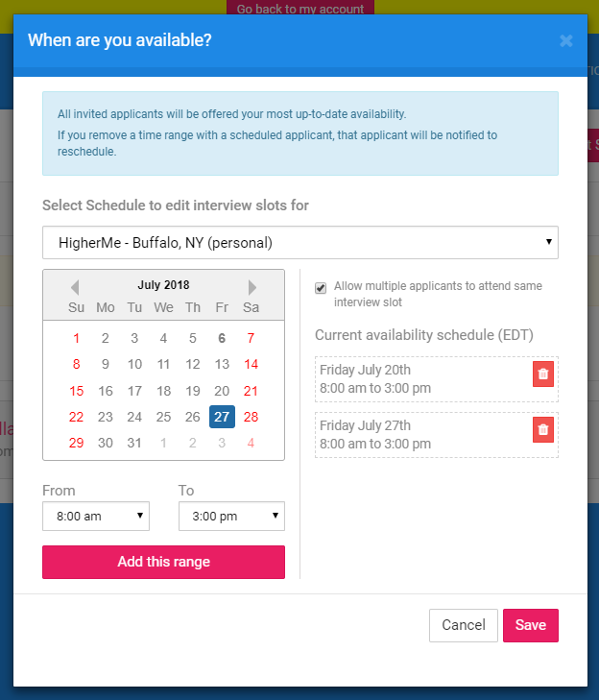
Task: Choose July 31 in the calendar
Action: (x=134, y=443)
